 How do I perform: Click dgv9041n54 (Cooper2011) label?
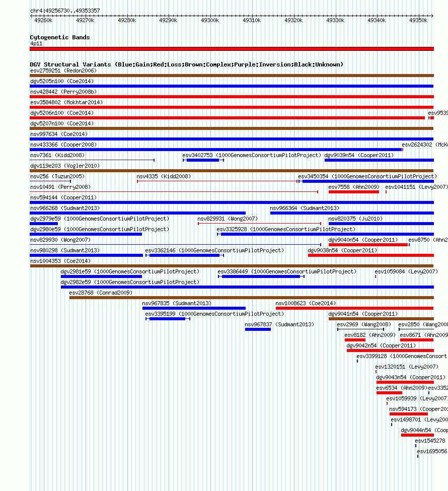[363, 314]
